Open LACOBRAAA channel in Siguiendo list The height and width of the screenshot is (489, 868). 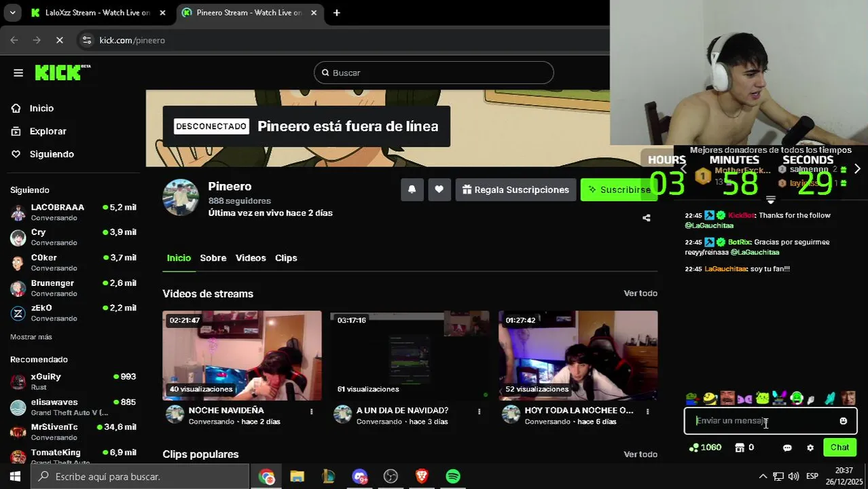73,212
